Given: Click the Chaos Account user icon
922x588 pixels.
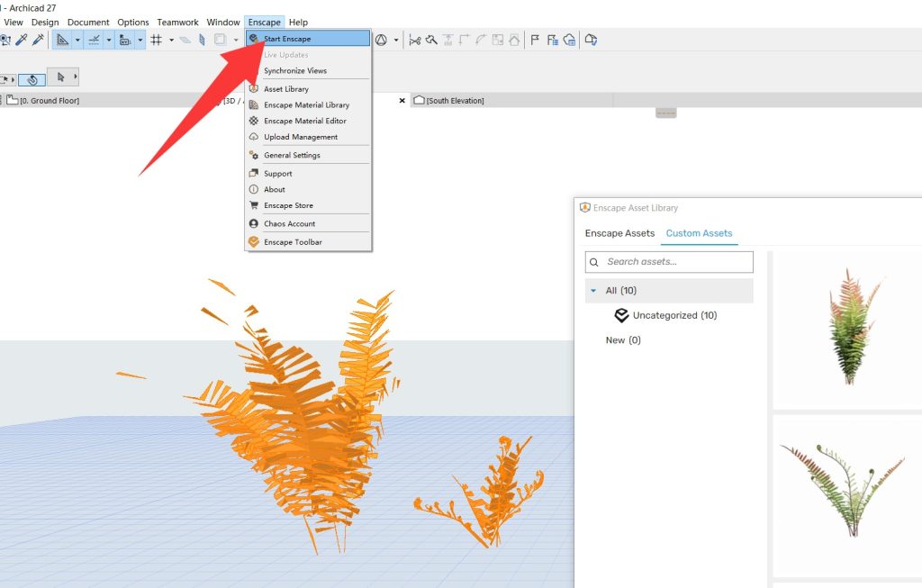Looking at the screenshot, I should click(254, 223).
